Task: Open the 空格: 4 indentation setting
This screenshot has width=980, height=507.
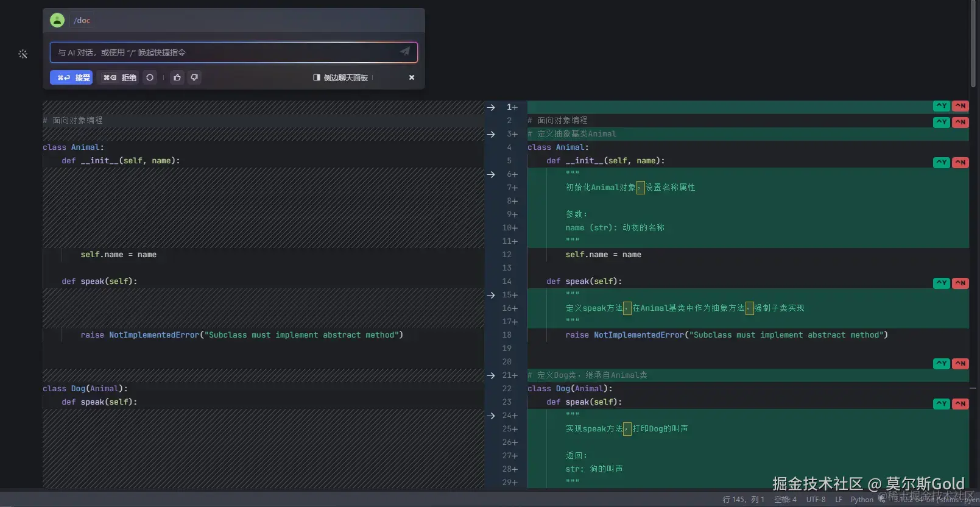Action: tap(785, 500)
